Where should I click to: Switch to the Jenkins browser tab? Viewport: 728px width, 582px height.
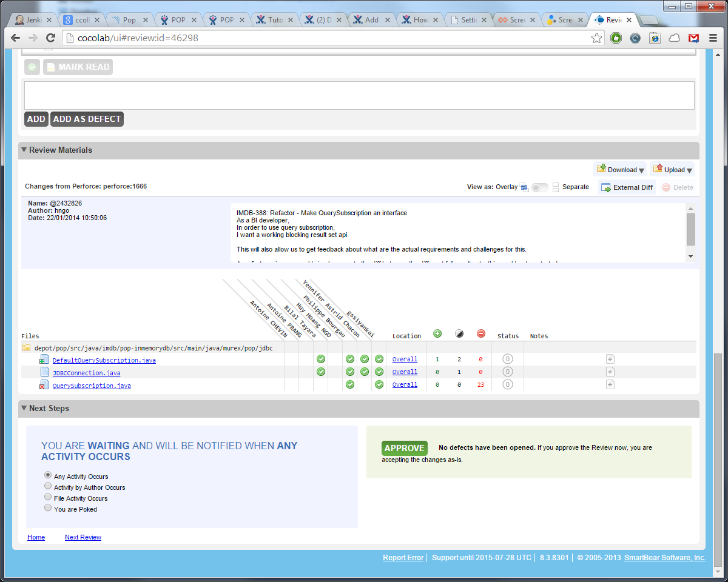(35, 20)
